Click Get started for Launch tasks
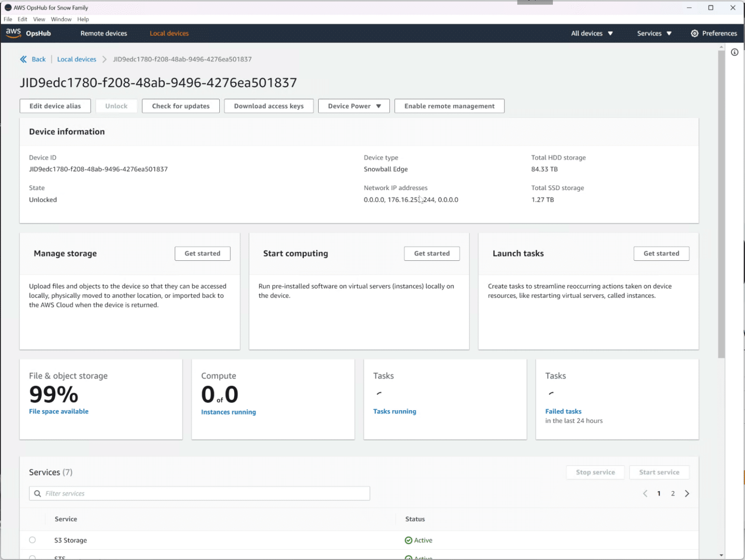The width and height of the screenshot is (745, 560). 661,254
